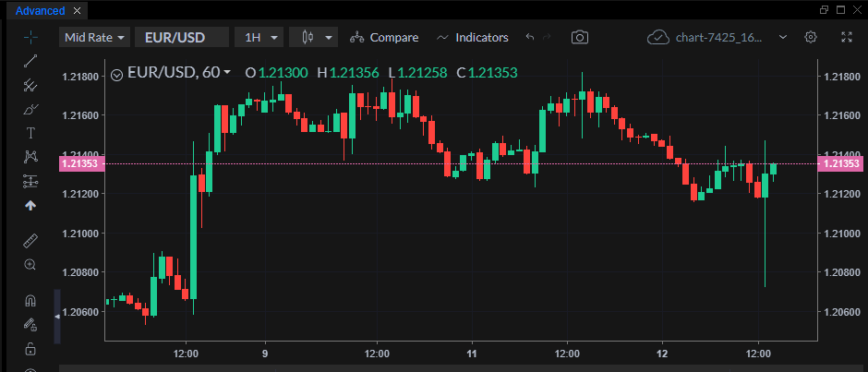Click the C 1.21353 close value
Image resolution: width=868 pixels, height=372 pixels.
(x=488, y=73)
